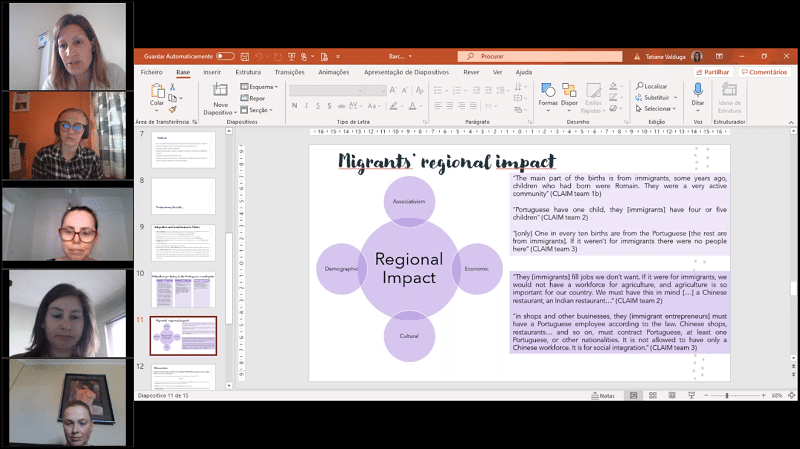Switch to slide sorter view icon
Image resolution: width=800 pixels, height=449 pixels.
(654, 396)
